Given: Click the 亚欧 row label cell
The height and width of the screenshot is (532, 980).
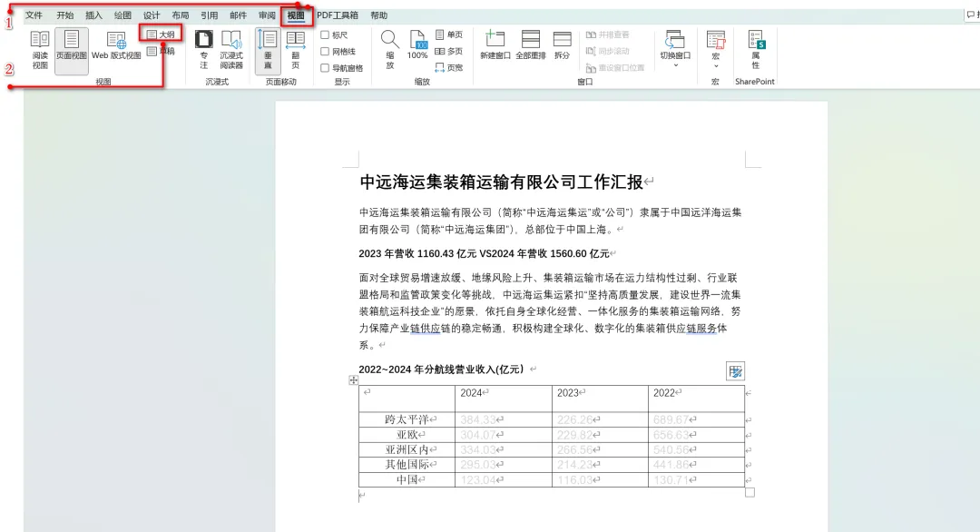Looking at the screenshot, I should pos(407,435).
